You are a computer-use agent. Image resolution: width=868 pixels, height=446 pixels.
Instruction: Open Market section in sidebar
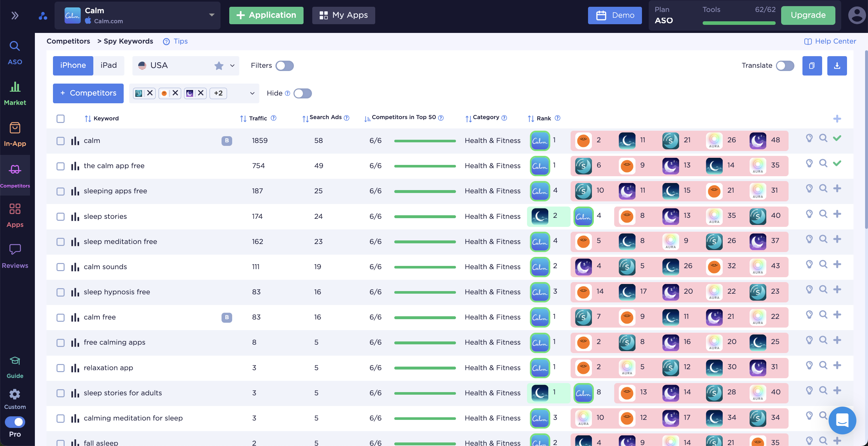(x=15, y=94)
